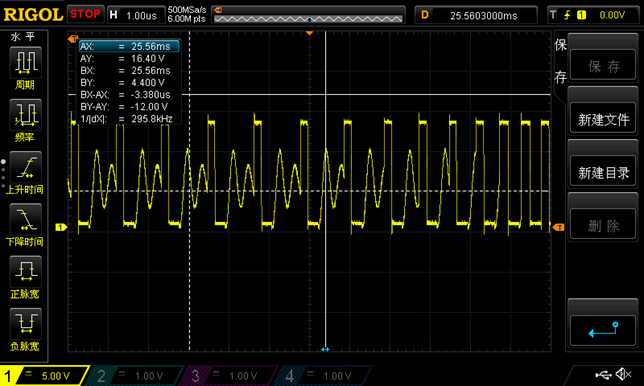Select the frequency (频率) measurement icon
Screen dimensions: 644x386
(x=25, y=115)
